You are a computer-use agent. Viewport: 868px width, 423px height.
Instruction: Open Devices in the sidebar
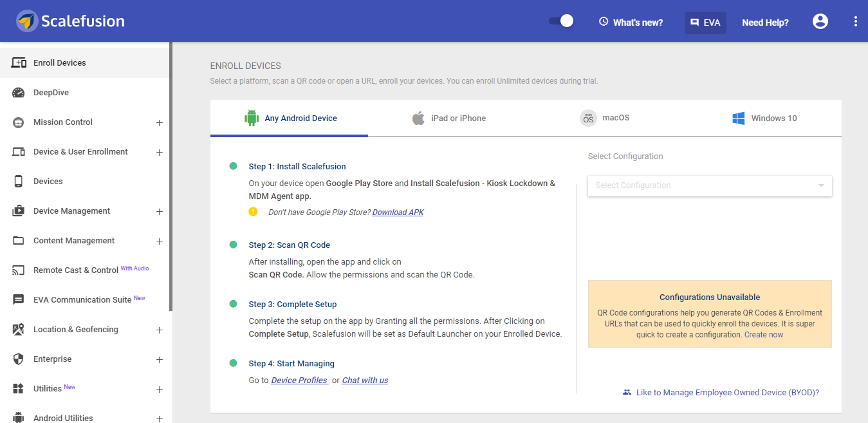(x=85, y=182)
